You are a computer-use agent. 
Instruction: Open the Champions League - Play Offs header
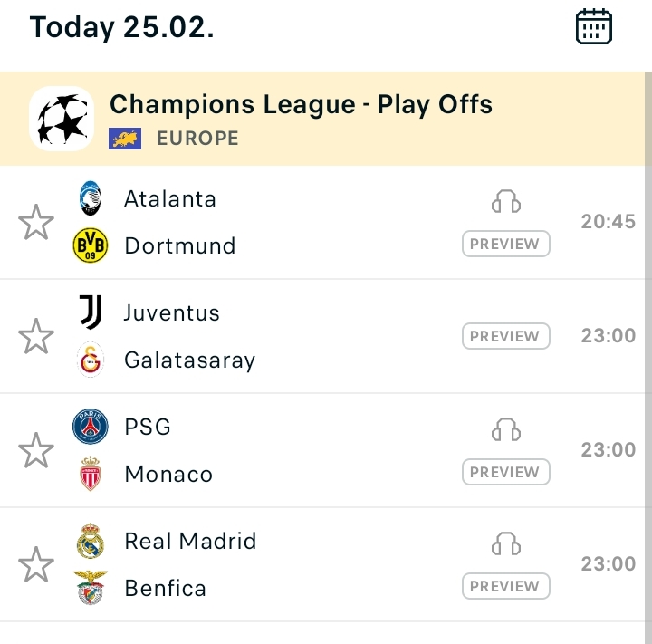point(301,105)
